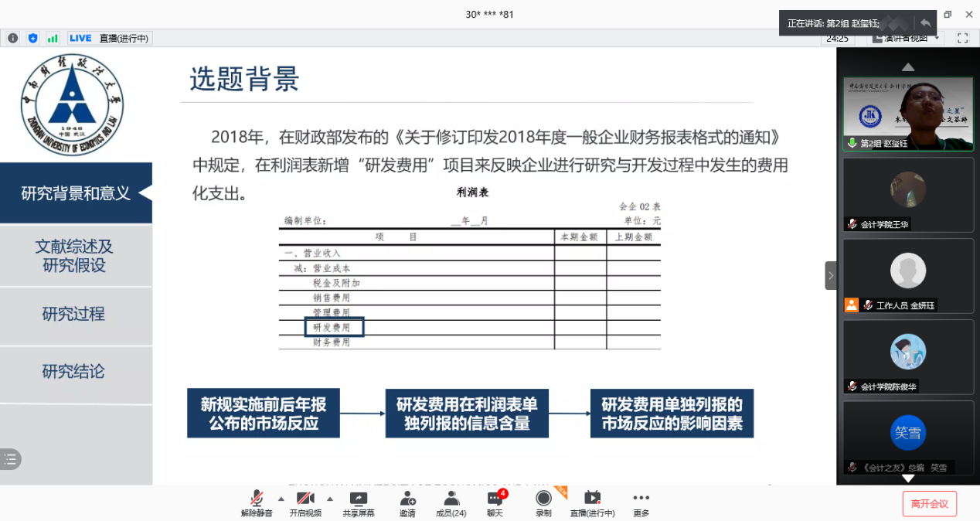Check the green network signal icon
The width and height of the screenshot is (980, 521).
(x=53, y=38)
